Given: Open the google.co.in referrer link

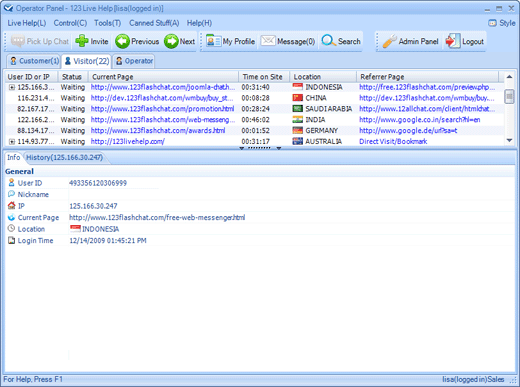Looking at the screenshot, I should point(420,119).
